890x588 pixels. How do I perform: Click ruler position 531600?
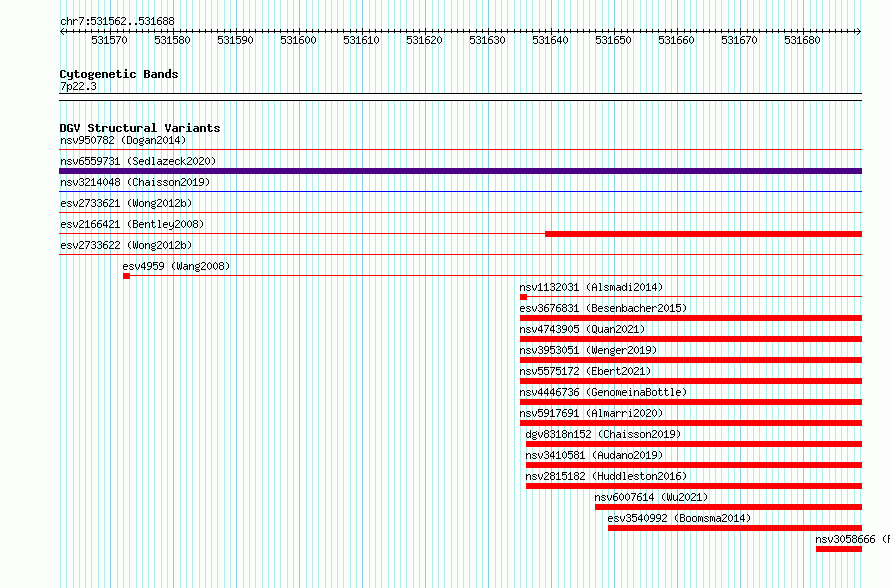tap(299, 40)
